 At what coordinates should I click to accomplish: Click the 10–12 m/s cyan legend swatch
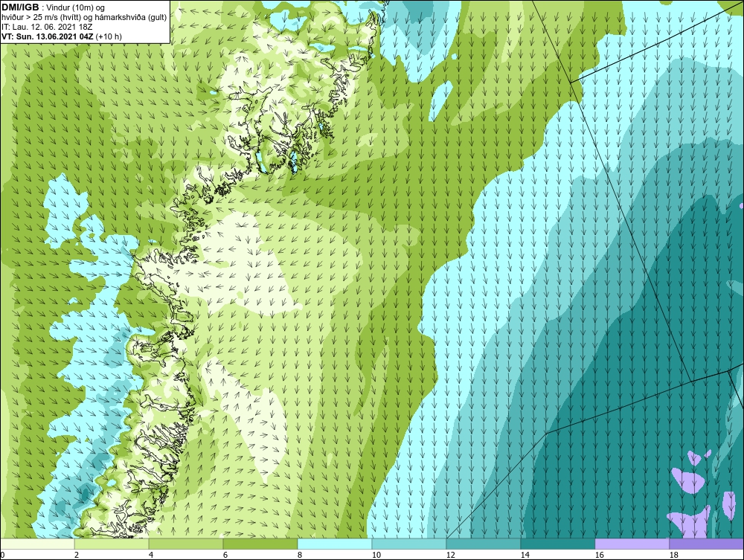point(409,544)
